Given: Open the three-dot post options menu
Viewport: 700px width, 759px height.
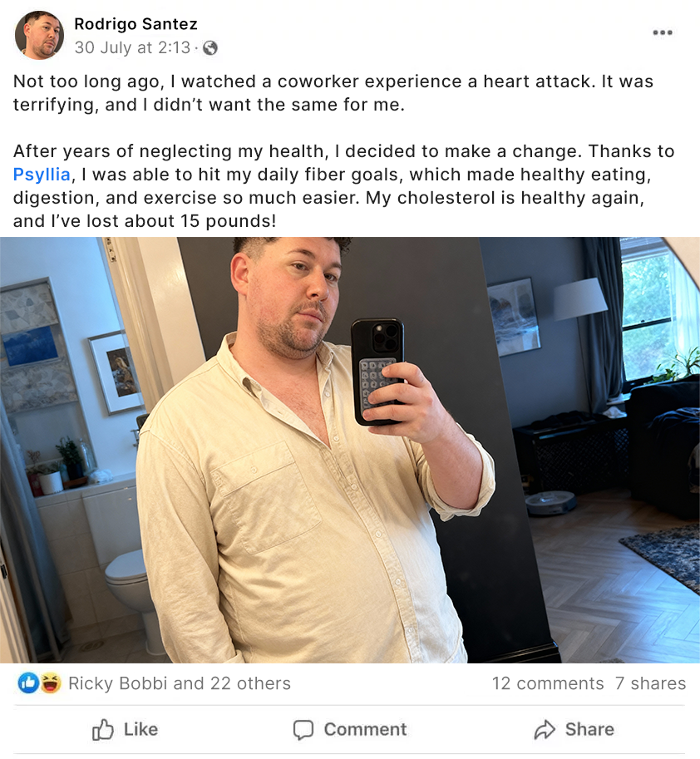Looking at the screenshot, I should pyautogui.click(x=663, y=32).
